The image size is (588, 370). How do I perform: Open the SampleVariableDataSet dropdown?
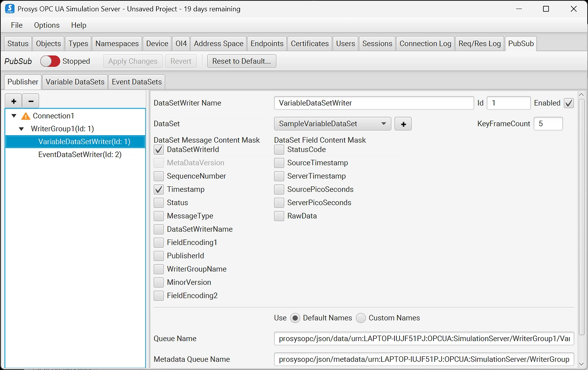pos(332,124)
